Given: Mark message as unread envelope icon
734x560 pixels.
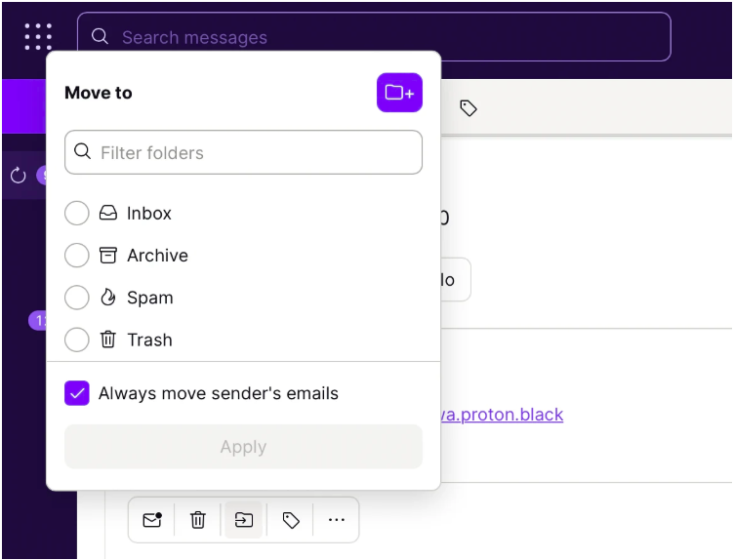Looking at the screenshot, I should click(x=152, y=520).
